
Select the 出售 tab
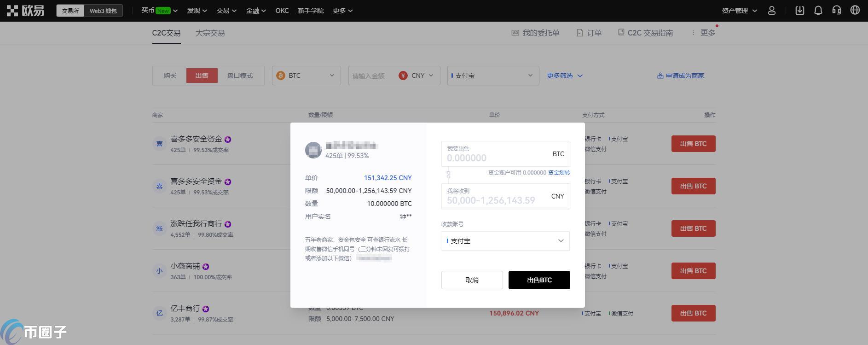(202, 76)
